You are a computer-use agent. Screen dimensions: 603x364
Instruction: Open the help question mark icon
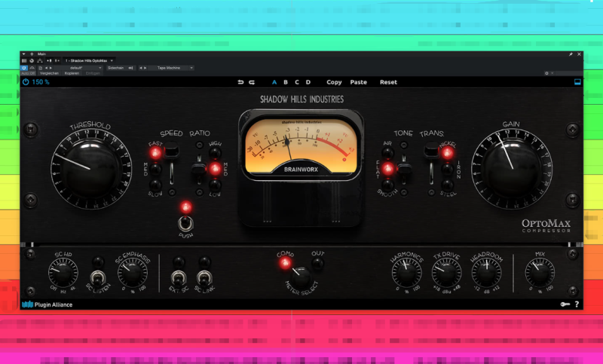(x=577, y=304)
